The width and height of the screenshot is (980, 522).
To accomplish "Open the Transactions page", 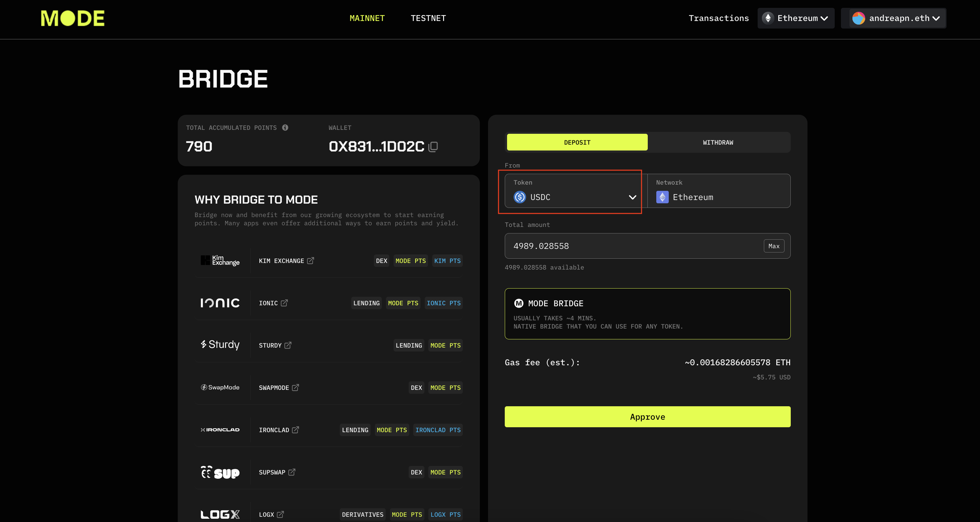I will pyautogui.click(x=719, y=18).
